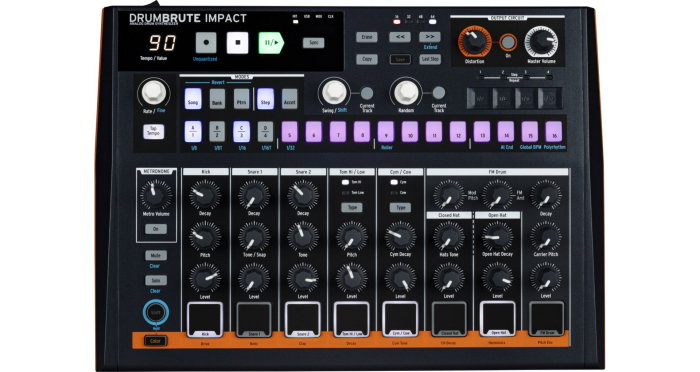Viewport: 700px width, 372px height.
Task: Select the Step mode button
Action: click(x=265, y=99)
